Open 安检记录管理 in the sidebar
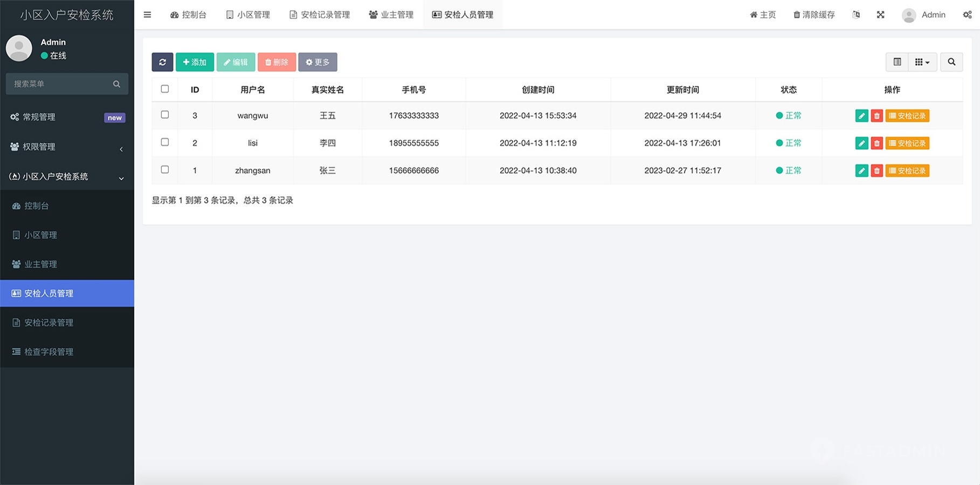The width and height of the screenshot is (980, 485). pos(49,322)
